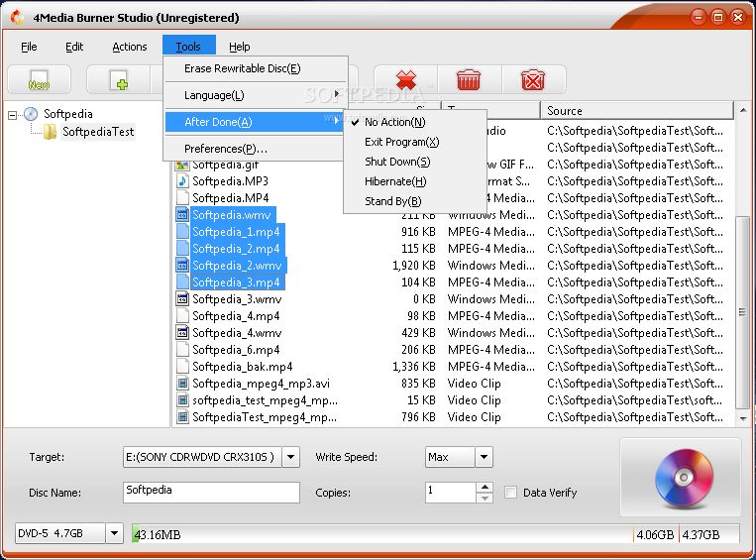
Task: Click the file list scroll down arrow
Action: pyautogui.click(x=743, y=418)
